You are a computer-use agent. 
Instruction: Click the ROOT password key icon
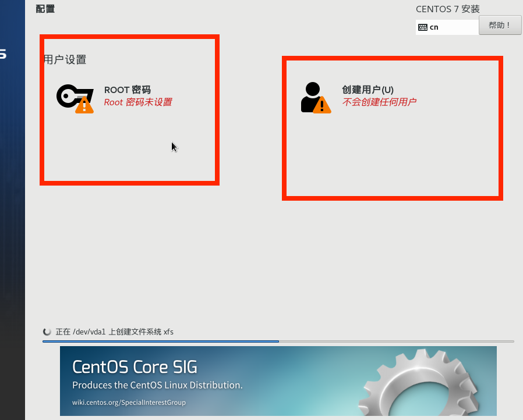pyautogui.click(x=75, y=98)
